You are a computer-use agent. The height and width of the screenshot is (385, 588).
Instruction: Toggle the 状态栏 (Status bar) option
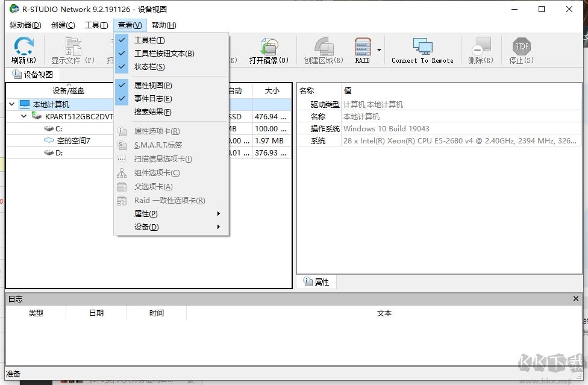point(171,67)
